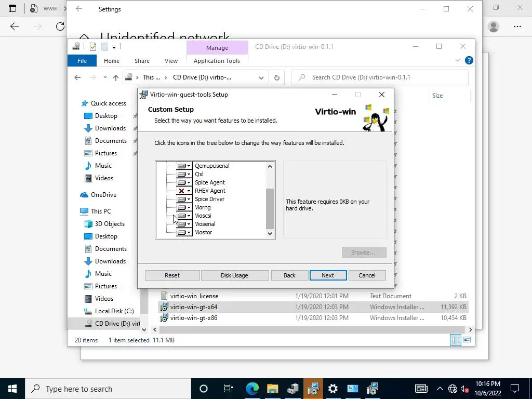Screen dimensions: 532x399
Task: Open OneDrive in the navigation pane
Action: pos(98,195)
